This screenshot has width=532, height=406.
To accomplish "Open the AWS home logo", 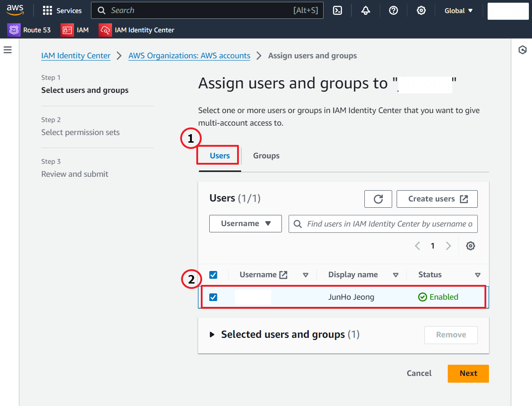I will [15, 10].
